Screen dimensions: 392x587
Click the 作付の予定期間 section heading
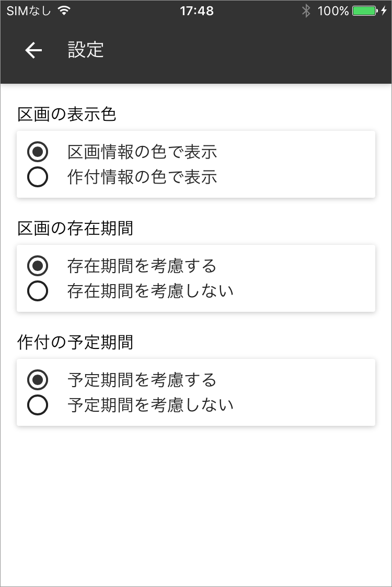click(x=75, y=343)
